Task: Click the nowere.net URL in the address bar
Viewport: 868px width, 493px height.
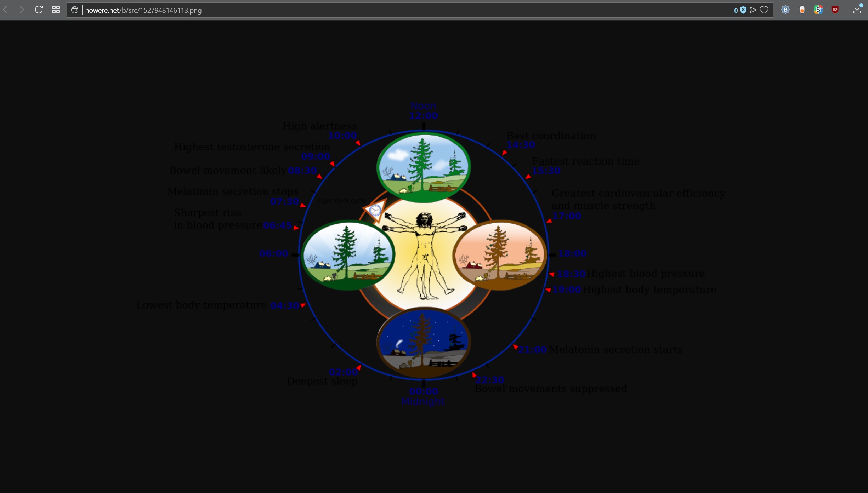Action: coord(143,10)
